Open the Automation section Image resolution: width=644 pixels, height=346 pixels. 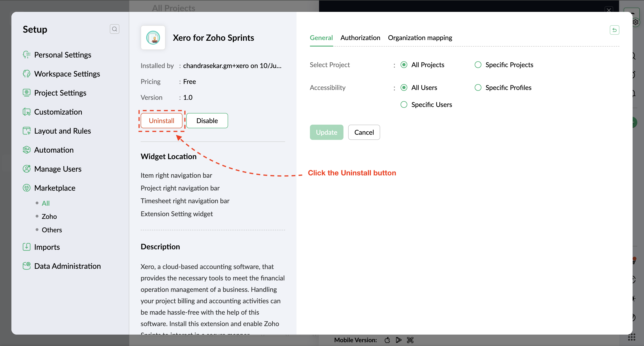click(54, 150)
